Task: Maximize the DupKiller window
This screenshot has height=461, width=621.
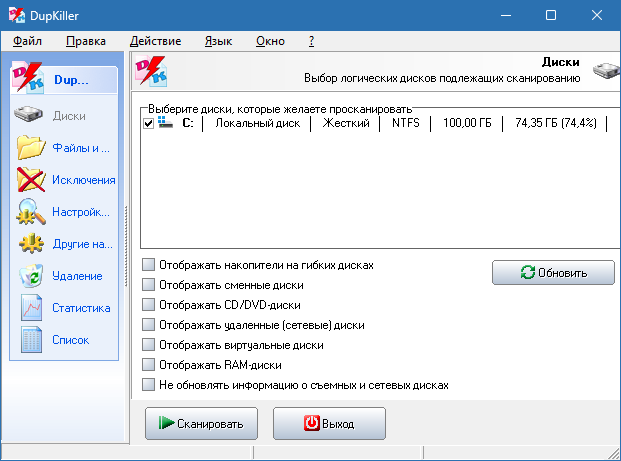Action: [x=551, y=15]
